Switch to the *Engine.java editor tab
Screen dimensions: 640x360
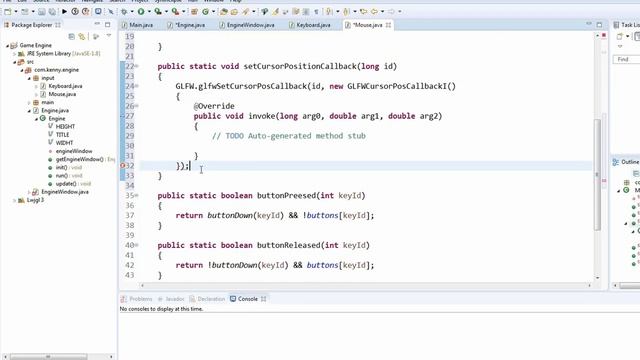click(x=186, y=25)
